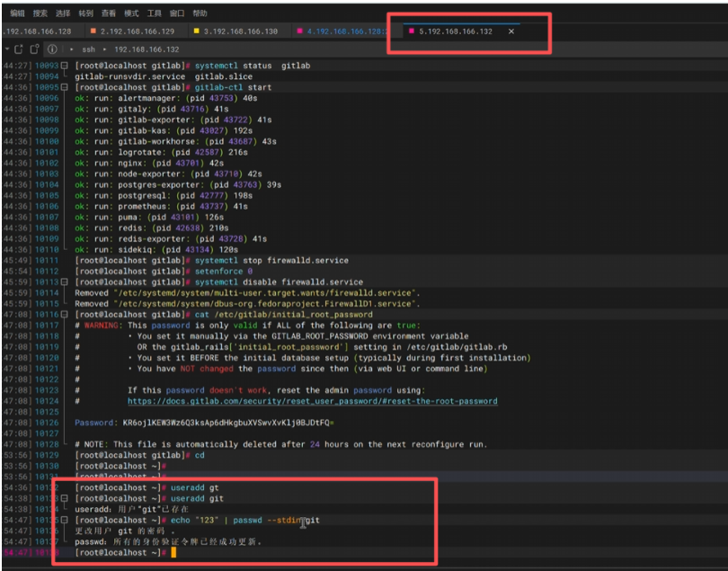Focus the terminal at the last prompt cursor

173,553
